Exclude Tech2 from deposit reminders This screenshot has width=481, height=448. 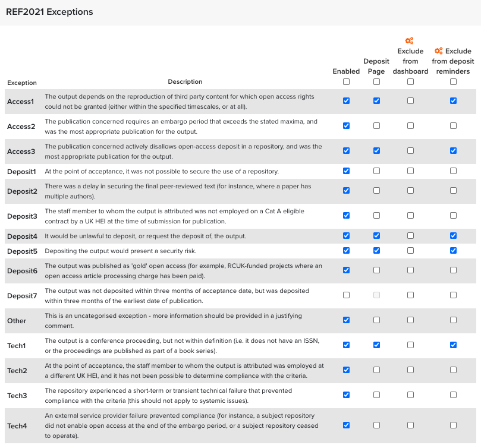pos(453,370)
